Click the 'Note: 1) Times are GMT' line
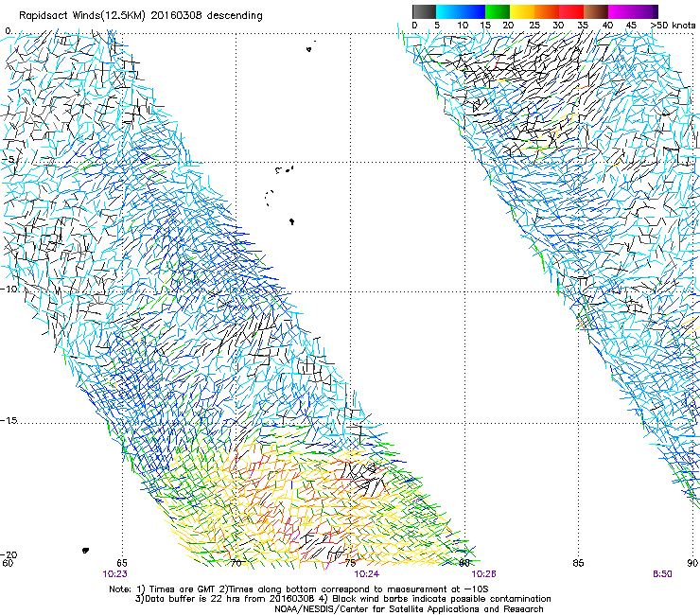Screen dimensions: 700x615 pos(299,589)
